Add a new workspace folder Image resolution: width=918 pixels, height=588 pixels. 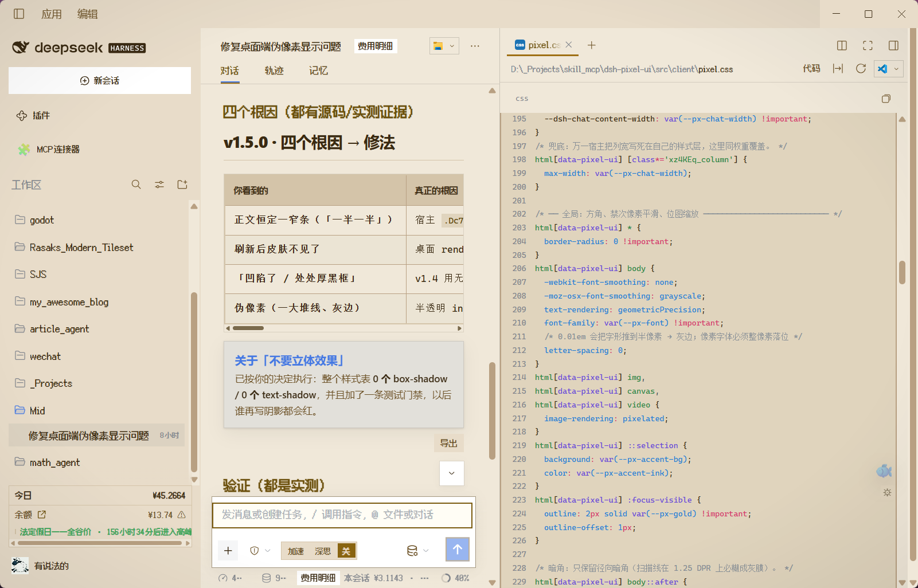pyautogui.click(x=182, y=185)
